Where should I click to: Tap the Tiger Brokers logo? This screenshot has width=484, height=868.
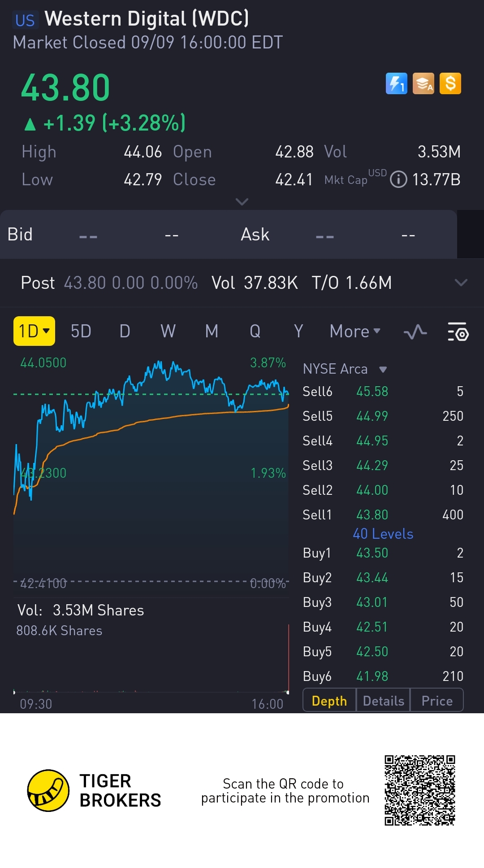[48, 790]
